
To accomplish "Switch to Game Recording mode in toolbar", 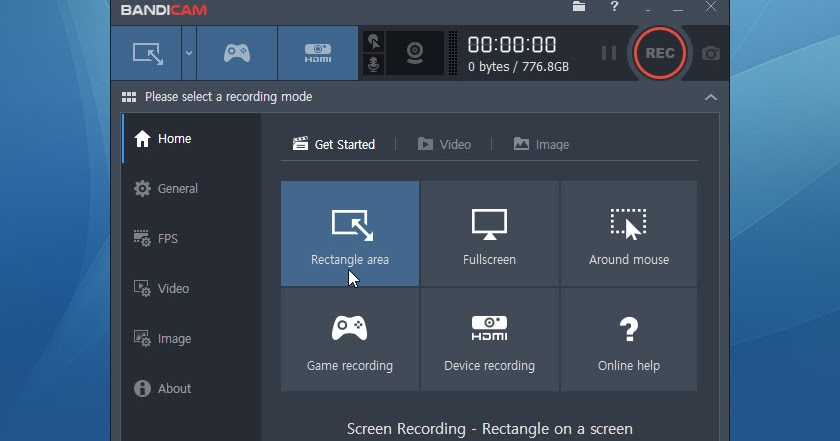I will pos(237,54).
